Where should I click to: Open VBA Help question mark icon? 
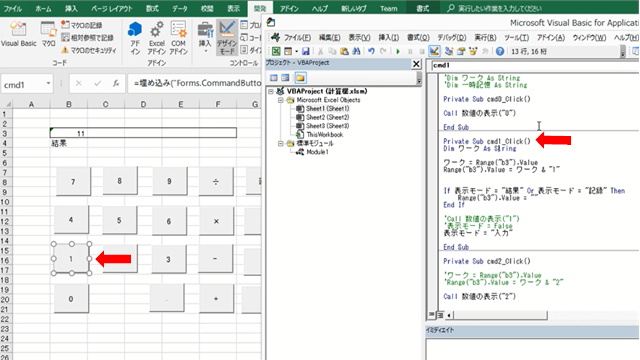click(x=500, y=51)
